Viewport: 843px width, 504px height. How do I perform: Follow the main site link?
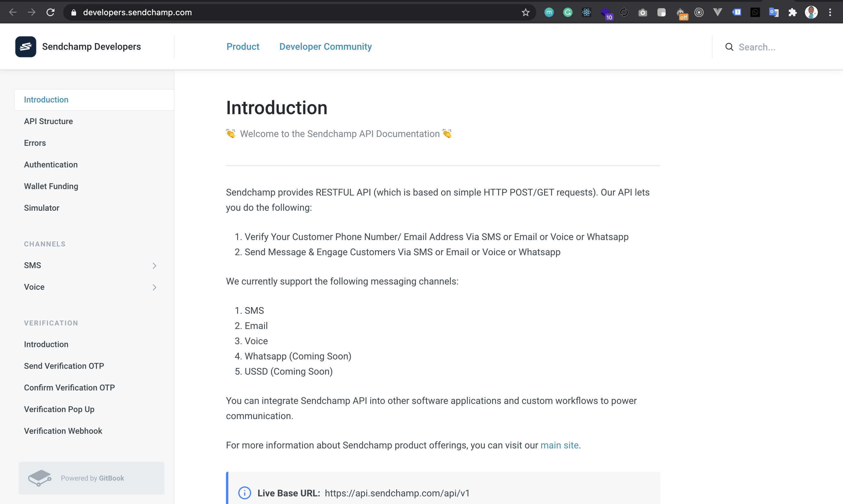click(559, 445)
